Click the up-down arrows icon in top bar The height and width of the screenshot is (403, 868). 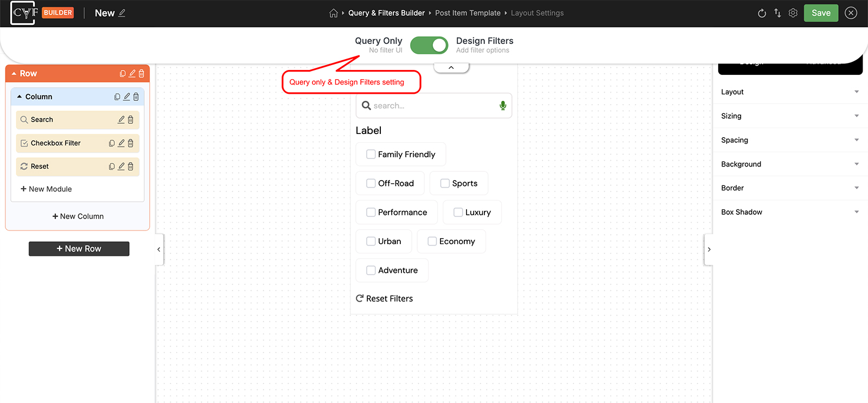[777, 13]
